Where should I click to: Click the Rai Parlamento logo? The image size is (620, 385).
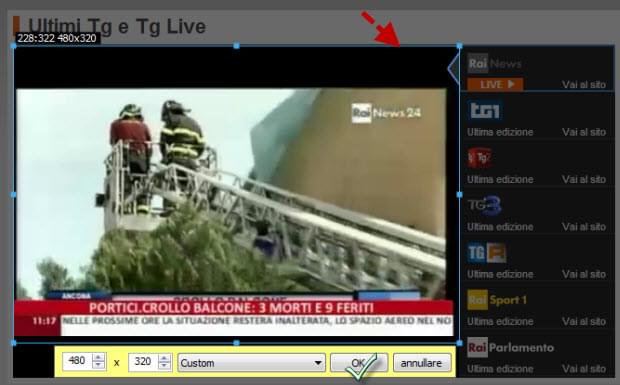[x=510, y=347]
